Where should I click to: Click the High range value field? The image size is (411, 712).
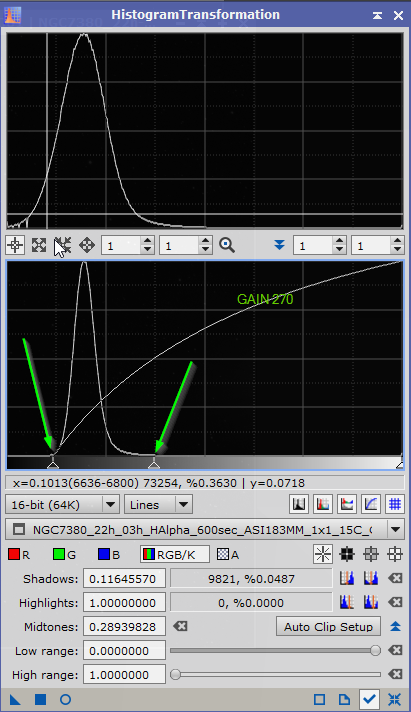point(124,675)
